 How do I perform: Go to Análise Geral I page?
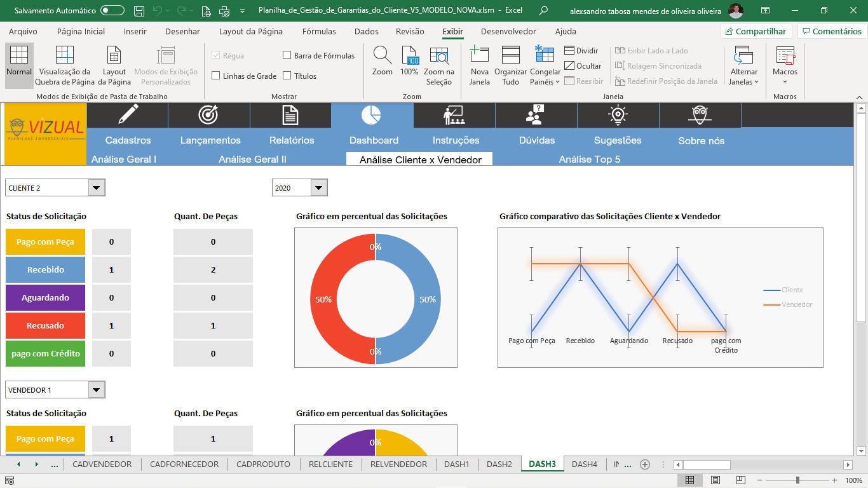pyautogui.click(x=124, y=159)
